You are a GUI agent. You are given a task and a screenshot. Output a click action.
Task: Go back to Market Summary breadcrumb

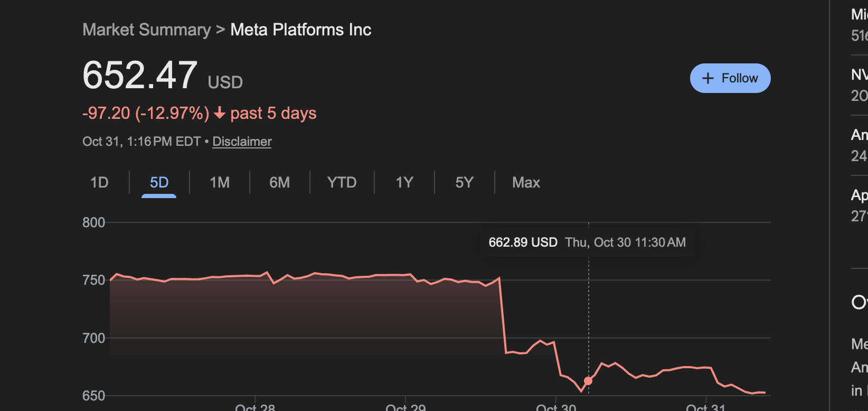146,30
